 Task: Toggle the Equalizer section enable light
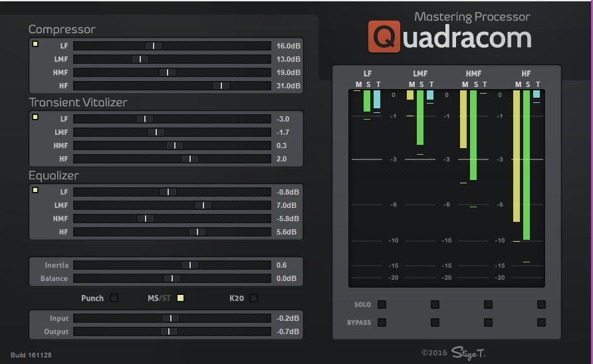point(35,190)
